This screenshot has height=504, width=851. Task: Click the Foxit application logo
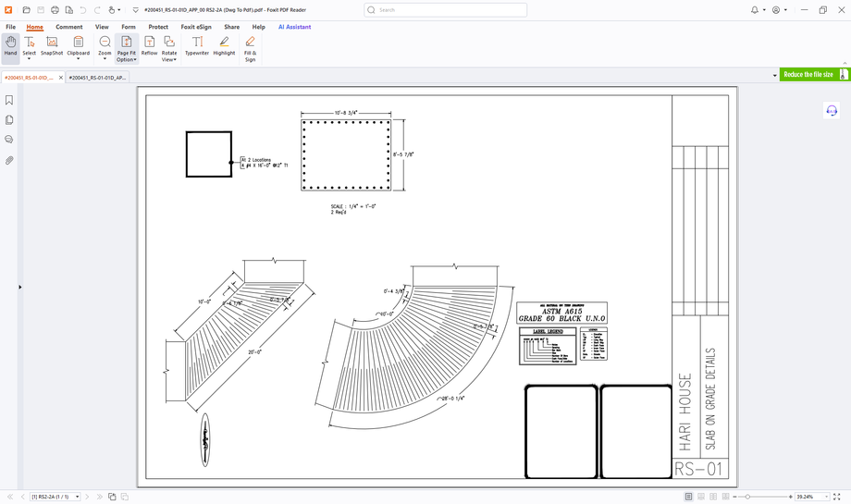click(8, 10)
